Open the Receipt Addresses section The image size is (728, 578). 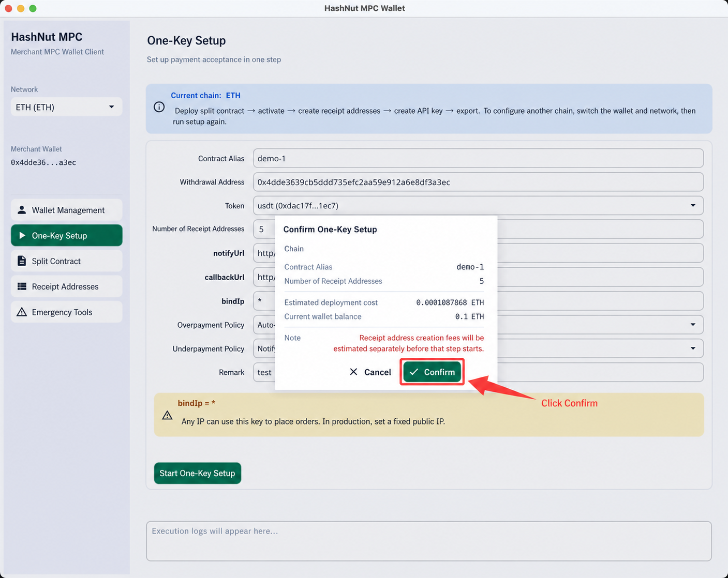(67, 286)
